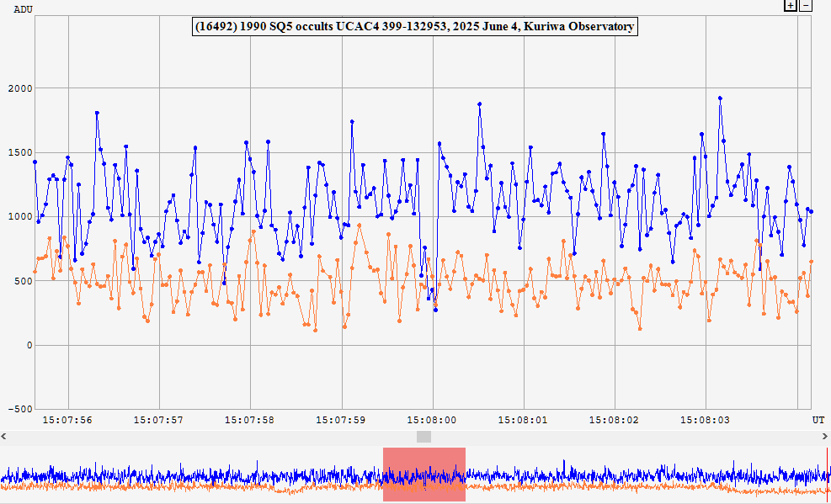Click the left scroll arrow below the chart
Image resolution: width=831 pixels, height=504 pixels.
point(4,437)
